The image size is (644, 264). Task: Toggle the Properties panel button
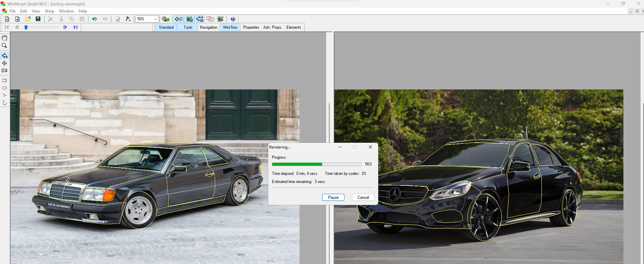coord(251,27)
